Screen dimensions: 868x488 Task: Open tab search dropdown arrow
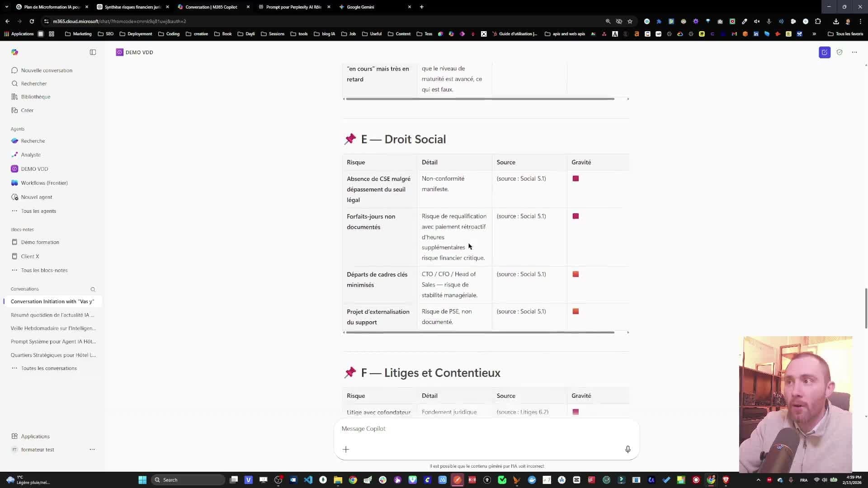click(6, 7)
